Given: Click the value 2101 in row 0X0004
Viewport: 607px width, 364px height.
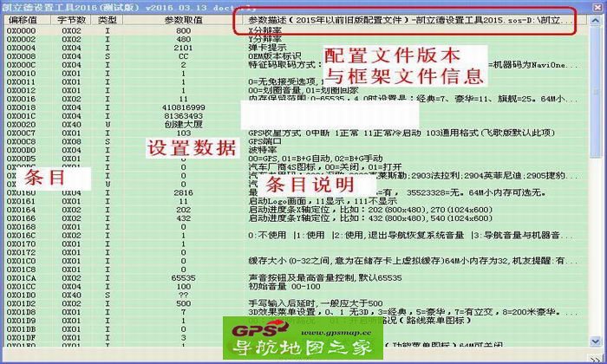Looking at the screenshot, I should pos(183,48).
